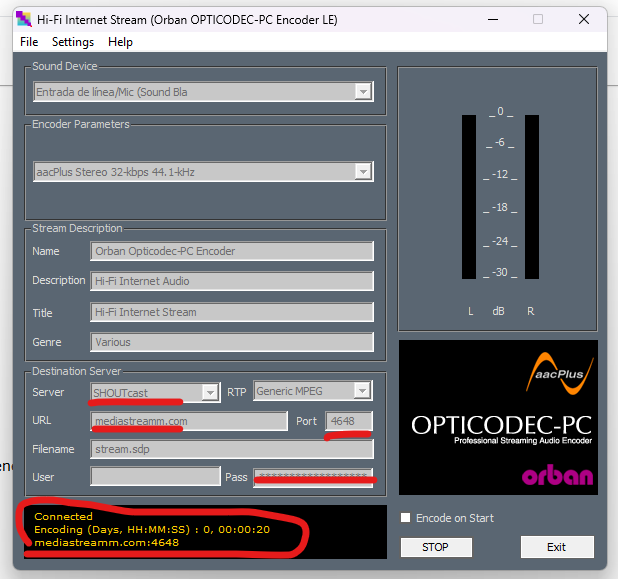Click the app icon in the title bar

pos(24,18)
